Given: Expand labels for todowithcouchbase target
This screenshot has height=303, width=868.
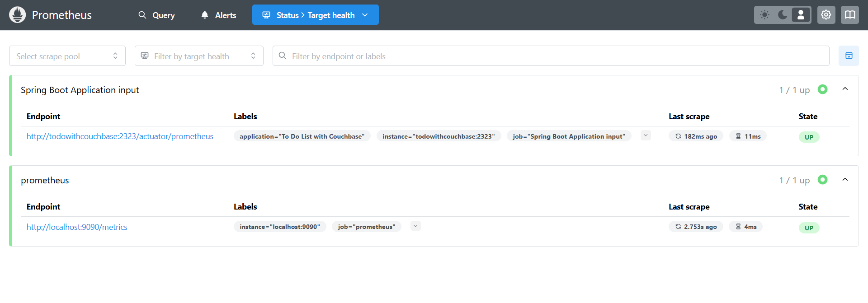Looking at the screenshot, I should 646,135.
